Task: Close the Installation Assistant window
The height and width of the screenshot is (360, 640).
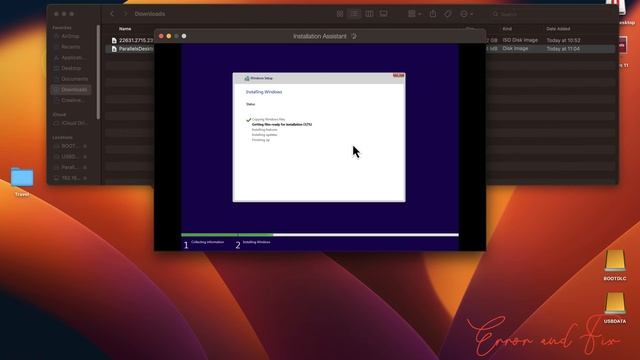Action: click(x=161, y=36)
